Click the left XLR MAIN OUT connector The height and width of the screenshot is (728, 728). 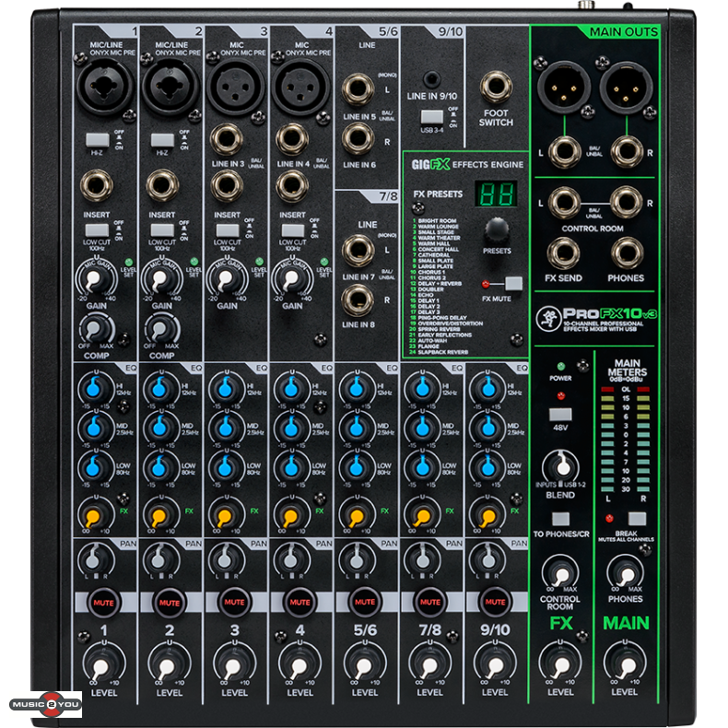(563, 88)
